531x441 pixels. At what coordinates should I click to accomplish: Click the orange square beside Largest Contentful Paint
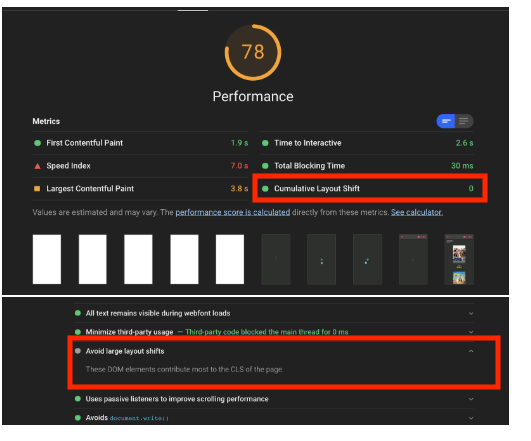point(37,189)
